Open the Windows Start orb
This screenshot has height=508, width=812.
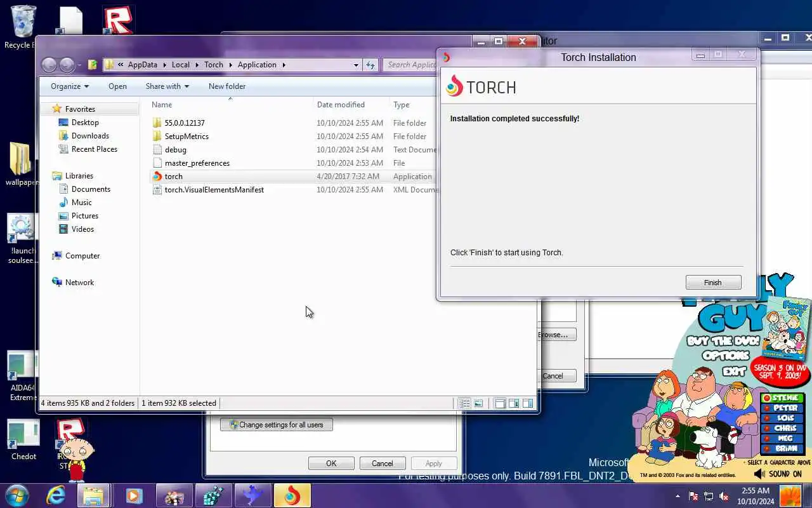coord(17,495)
